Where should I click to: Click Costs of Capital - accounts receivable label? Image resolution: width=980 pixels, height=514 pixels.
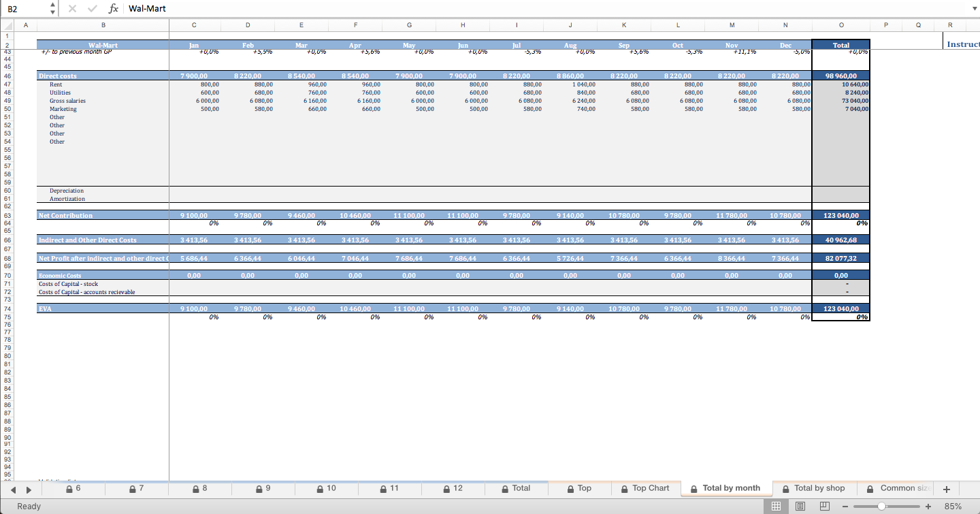pos(86,292)
